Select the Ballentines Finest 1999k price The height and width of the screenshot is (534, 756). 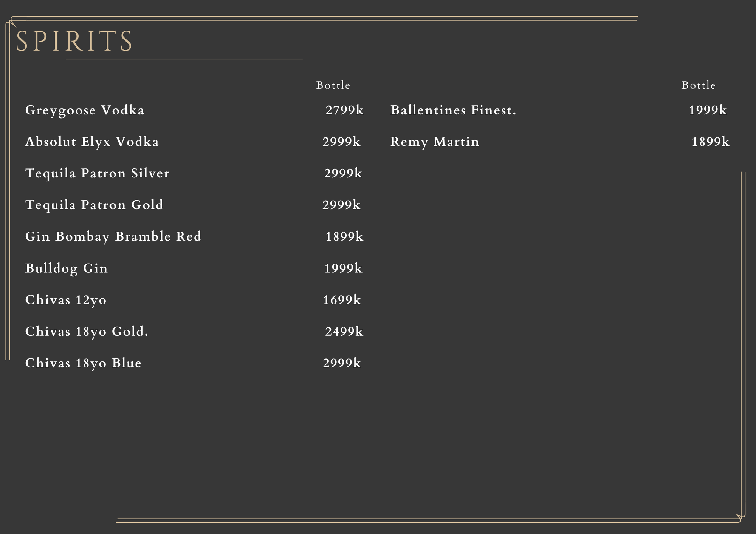point(708,110)
